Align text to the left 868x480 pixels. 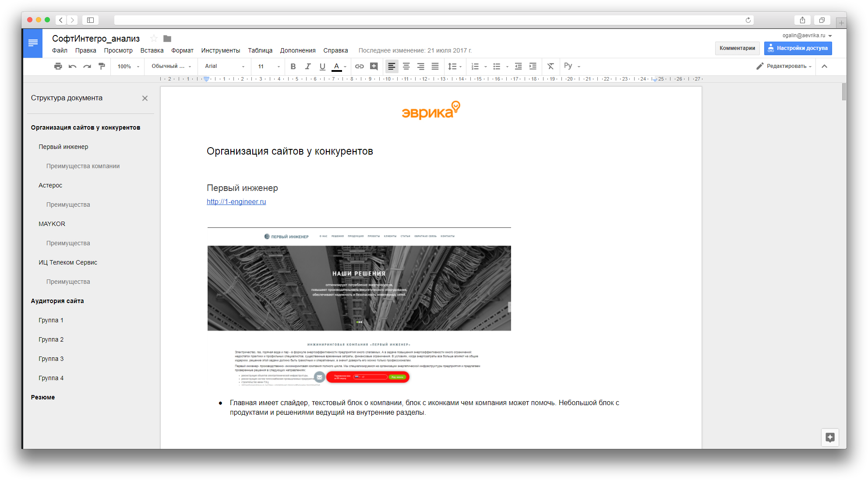click(392, 66)
